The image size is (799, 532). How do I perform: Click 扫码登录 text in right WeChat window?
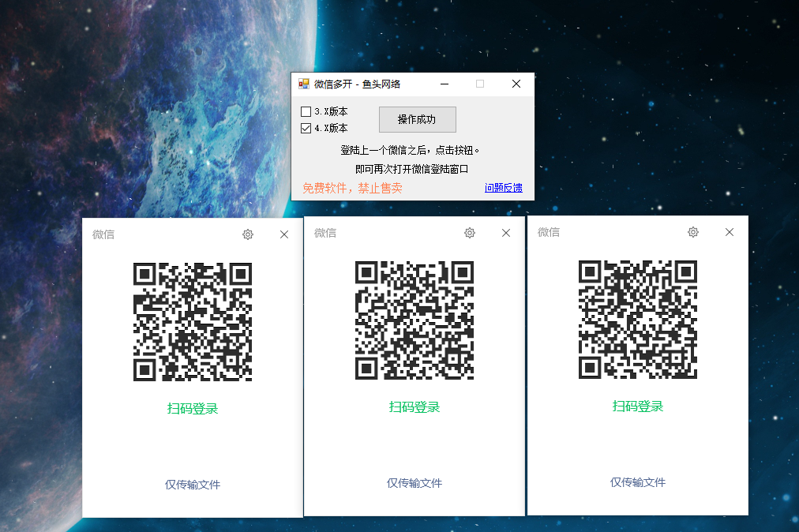click(638, 406)
